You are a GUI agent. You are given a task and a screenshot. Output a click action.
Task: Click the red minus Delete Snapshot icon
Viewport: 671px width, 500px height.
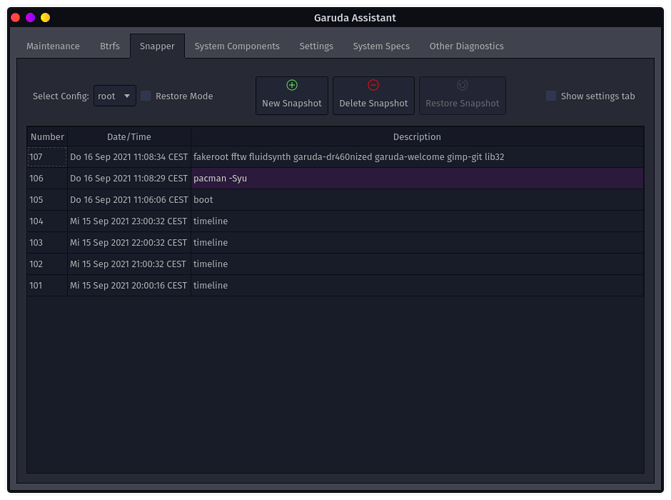(373, 85)
